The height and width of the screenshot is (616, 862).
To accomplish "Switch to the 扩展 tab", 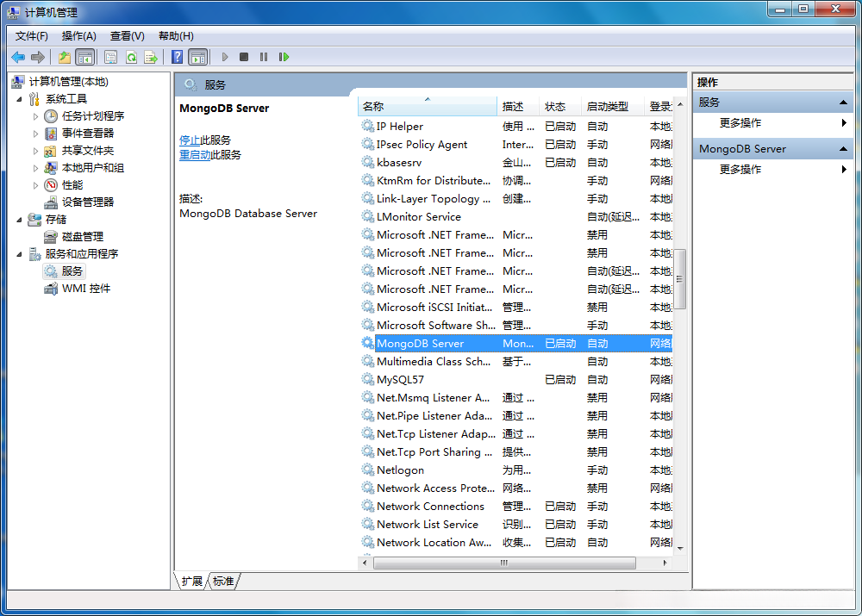I will [192, 582].
